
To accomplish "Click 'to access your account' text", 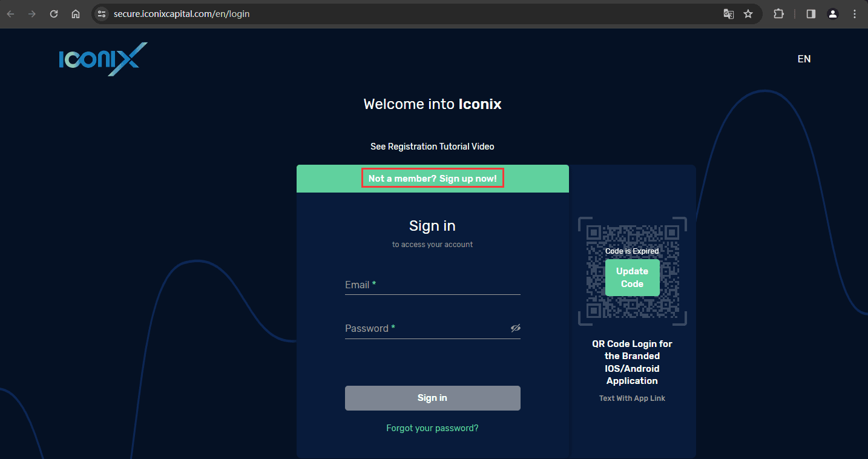I will coord(432,245).
